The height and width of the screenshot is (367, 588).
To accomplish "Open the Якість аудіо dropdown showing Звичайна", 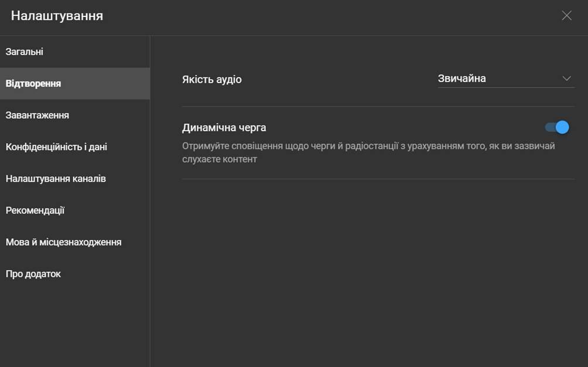I will point(505,78).
